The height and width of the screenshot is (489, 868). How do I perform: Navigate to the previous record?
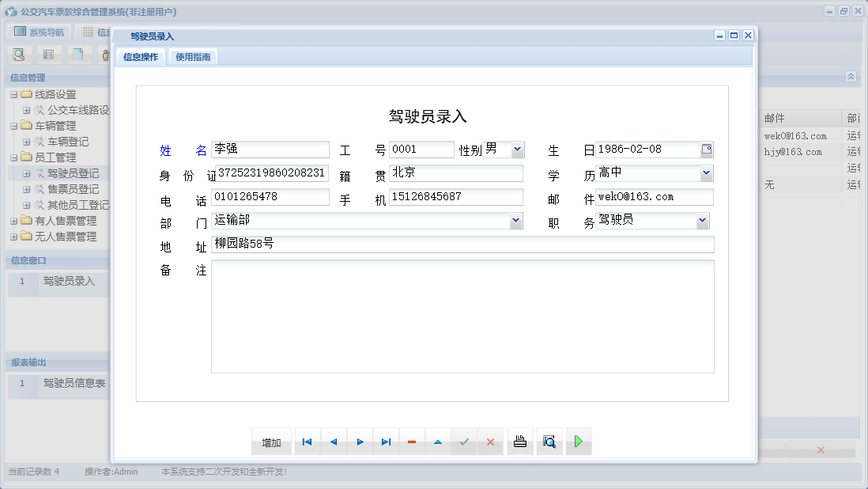tap(334, 442)
